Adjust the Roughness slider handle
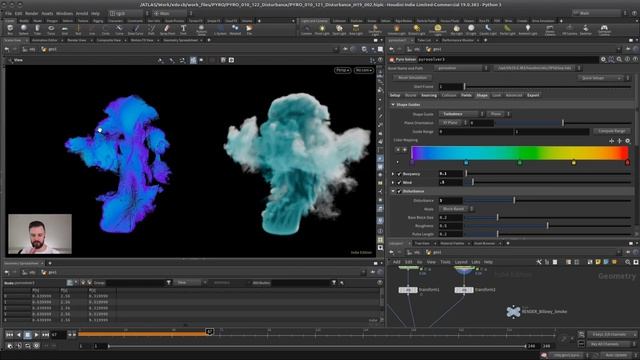This screenshot has width=640, height=360. pos(548,226)
